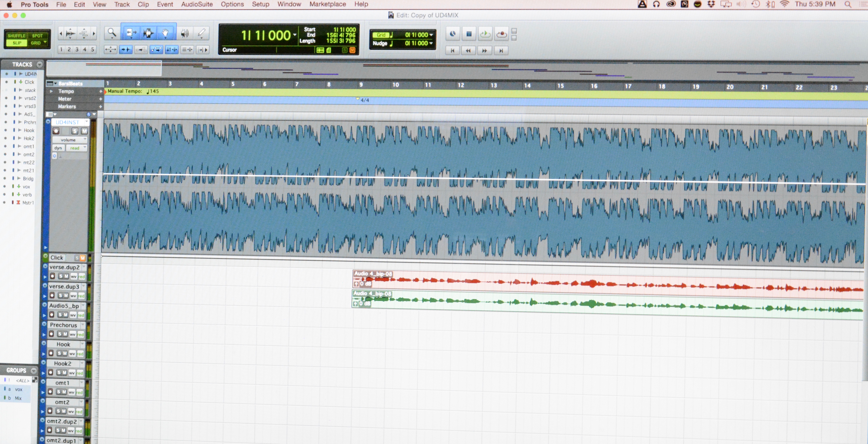Click the waveform audio zoom icon
This screenshot has width=868, height=444.
point(70,33)
